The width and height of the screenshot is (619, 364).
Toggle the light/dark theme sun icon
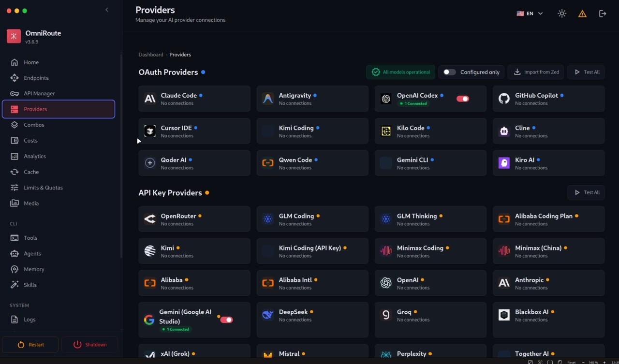(x=561, y=14)
